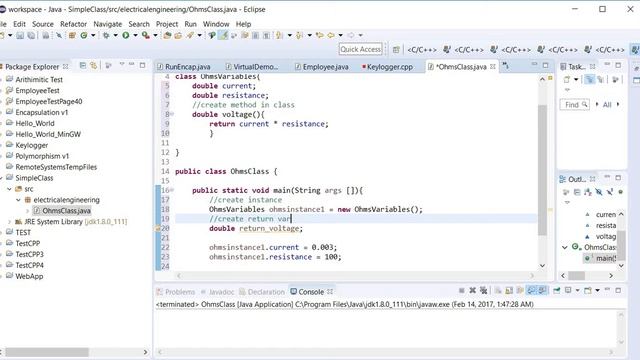Click the Find field in Task List
640x360 pixels.
(x=575, y=105)
